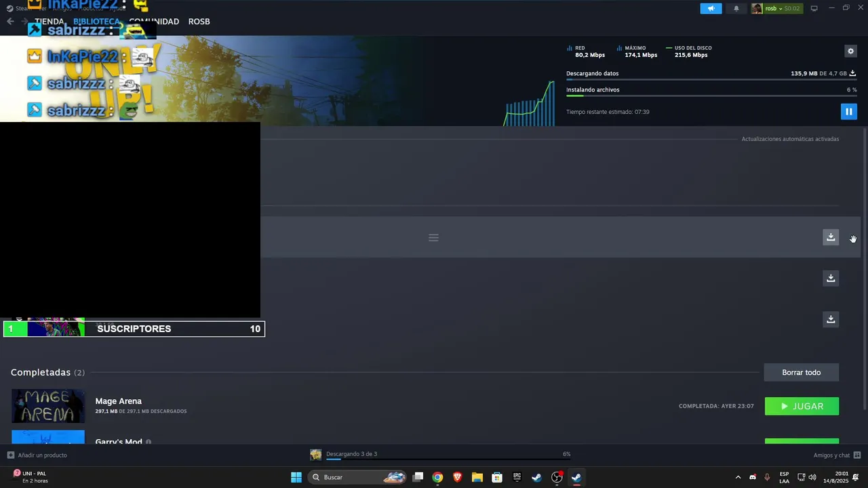The image size is (868, 488).
Task: Click Discord tray icon
Action: pyautogui.click(x=753, y=477)
